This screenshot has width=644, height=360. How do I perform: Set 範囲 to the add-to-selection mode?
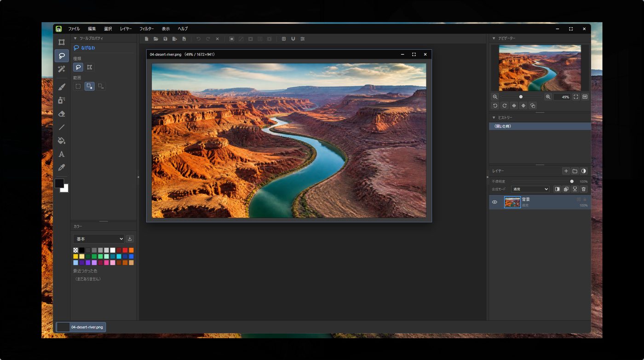click(90, 86)
